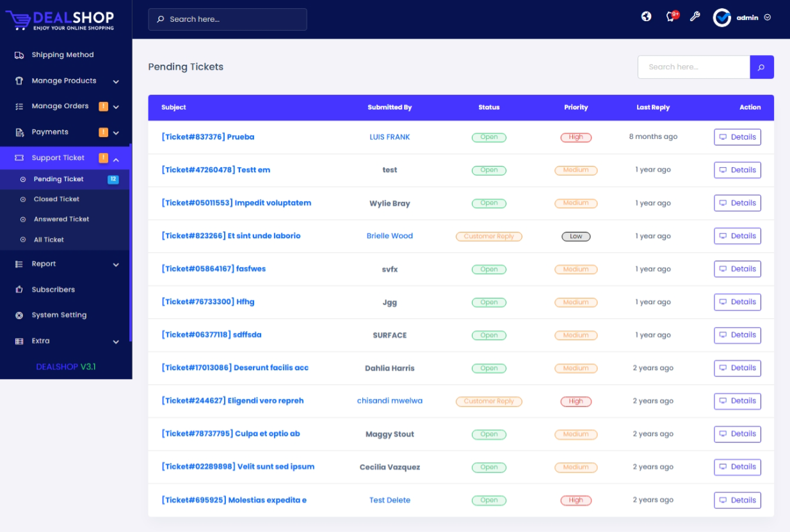This screenshot has height=532, width=790.
Task: Click the magnifier button beside ticket search
Action: tap(761, 67)
